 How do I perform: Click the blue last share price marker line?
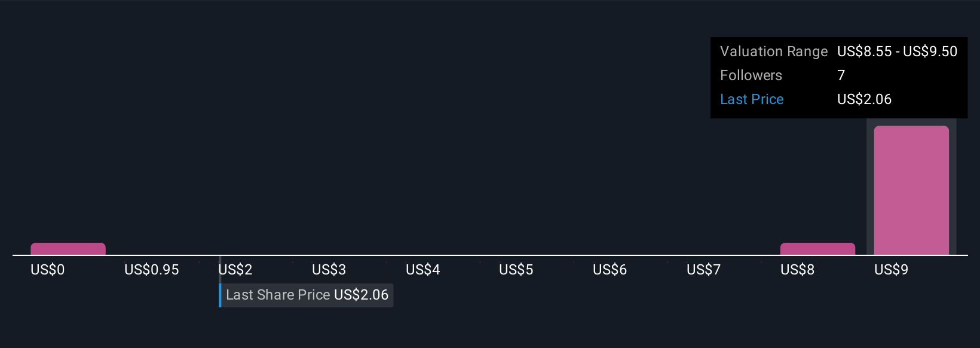click(220, 295)
